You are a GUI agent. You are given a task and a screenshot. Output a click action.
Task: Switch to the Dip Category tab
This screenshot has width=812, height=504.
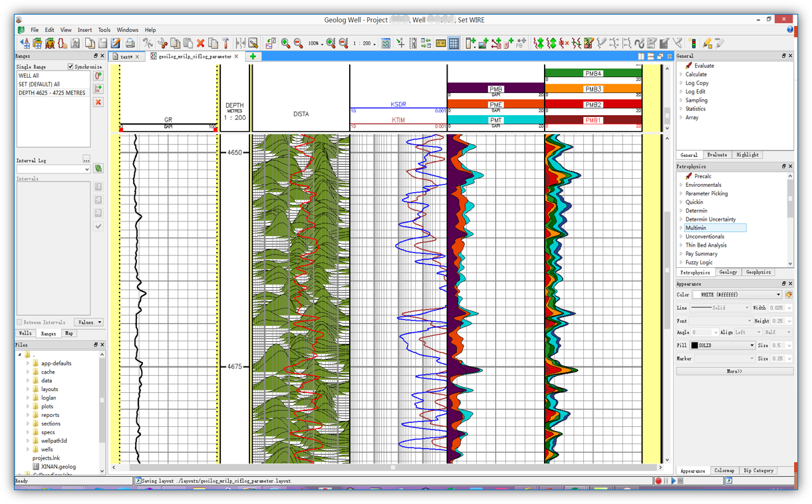758,471
